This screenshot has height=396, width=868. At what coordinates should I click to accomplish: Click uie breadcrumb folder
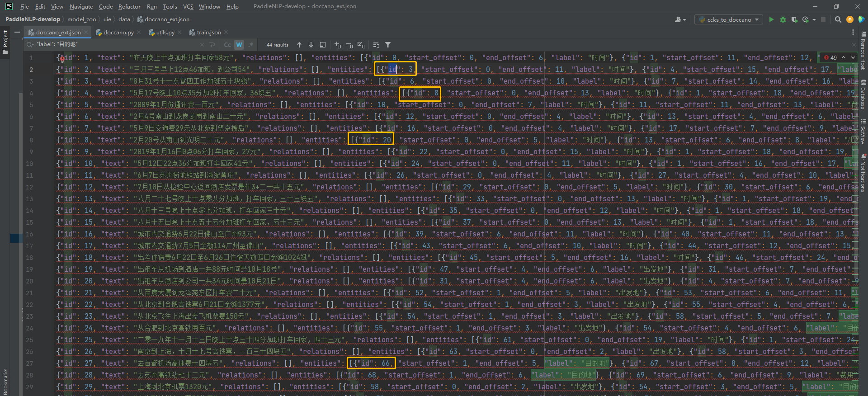point(107,19)
